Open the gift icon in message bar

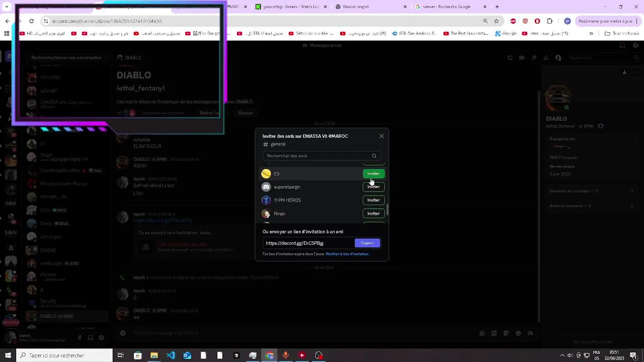point(482,333)
